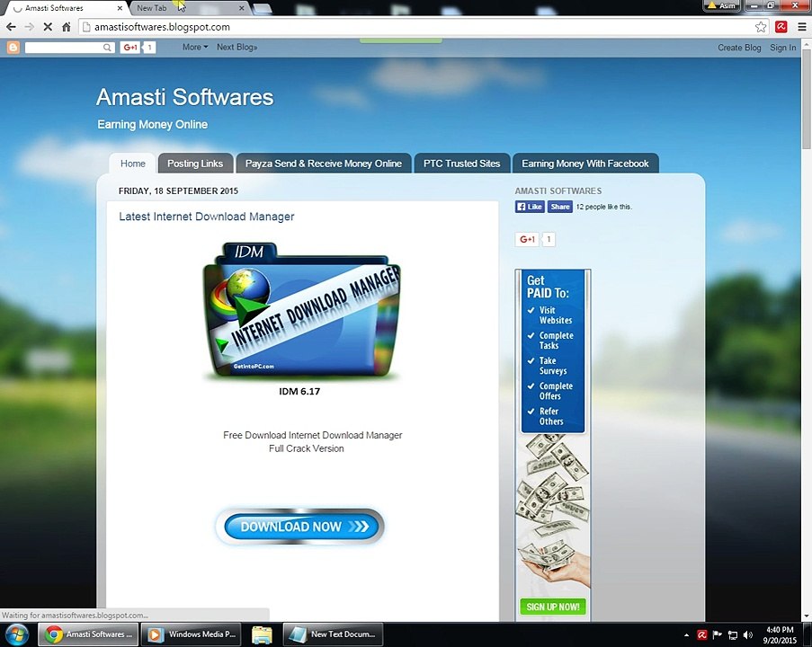Open the Windows Explorer folder taskbar icon

coord(262,634)
